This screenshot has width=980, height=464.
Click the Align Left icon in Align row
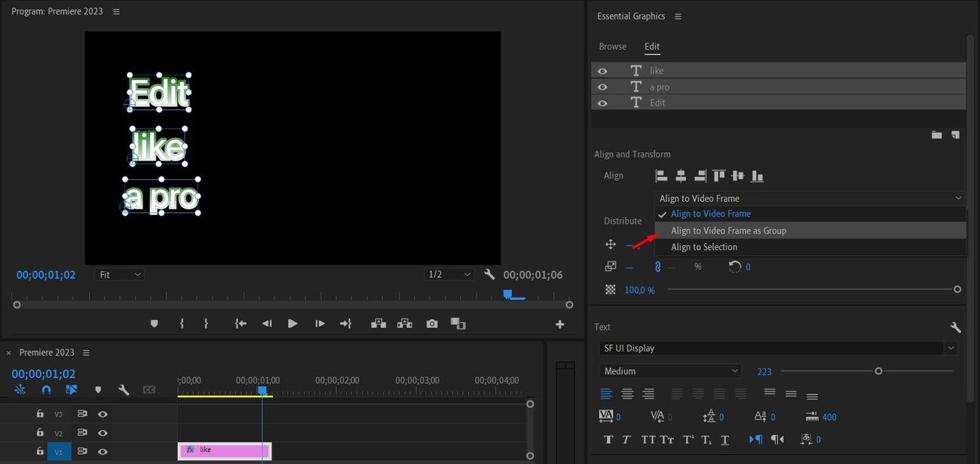click(x=662, y=176)
